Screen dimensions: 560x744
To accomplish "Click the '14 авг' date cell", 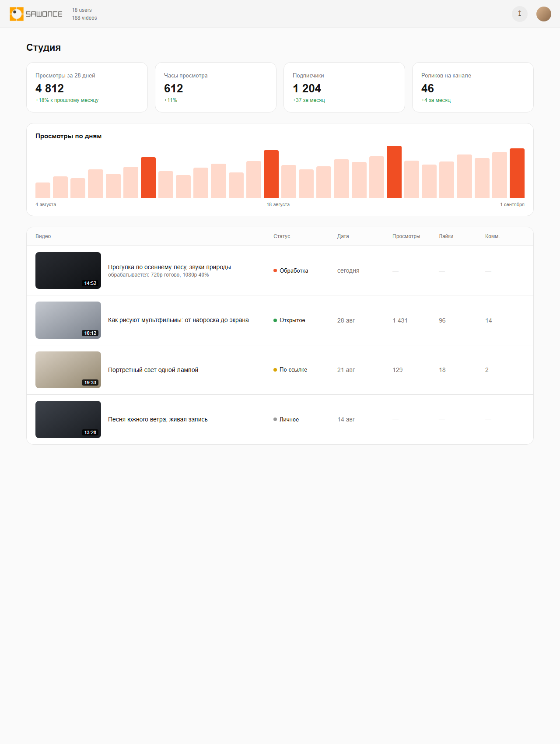I will tap(346, 419).
